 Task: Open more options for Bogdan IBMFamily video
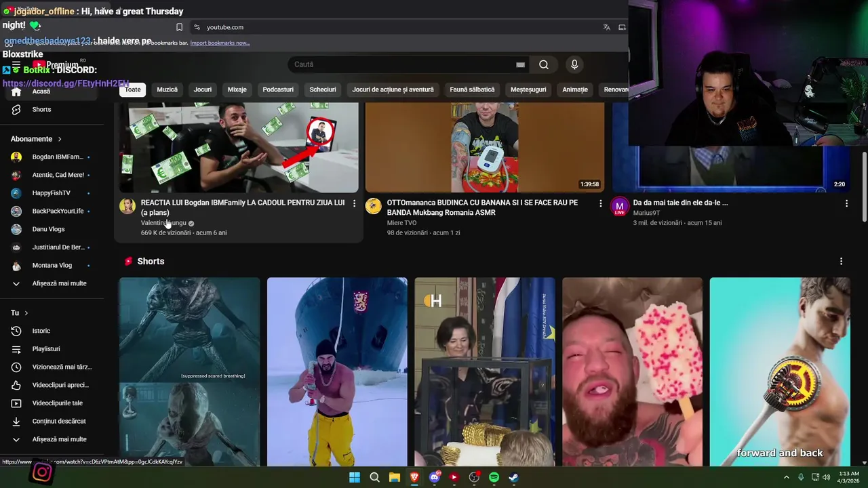354,203
